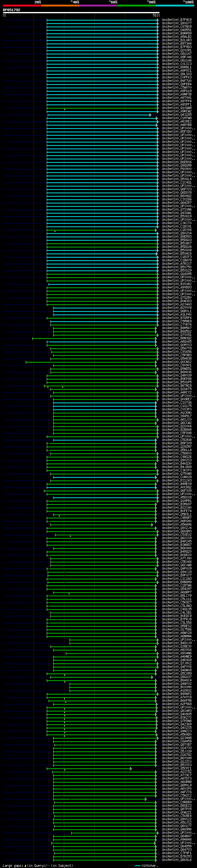
Task: Select the UniRef100_A8Q065 label
Action: pos(177,342)
